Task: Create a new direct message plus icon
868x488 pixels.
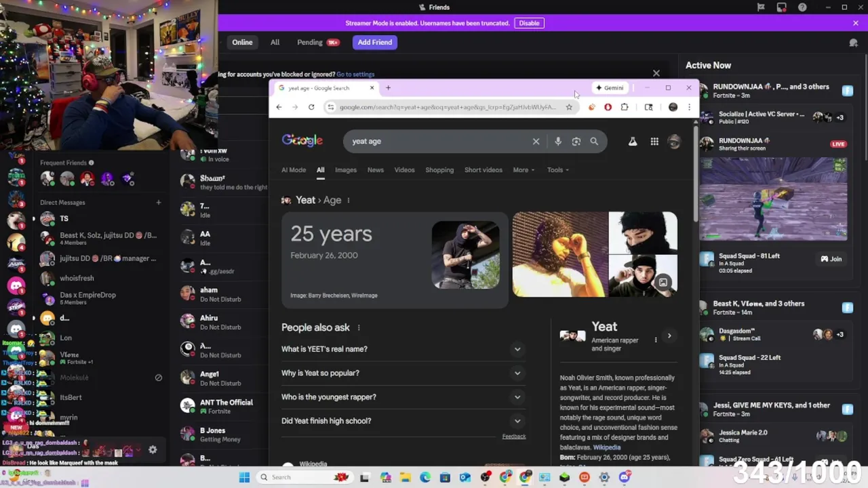Action: coord(159,202)
